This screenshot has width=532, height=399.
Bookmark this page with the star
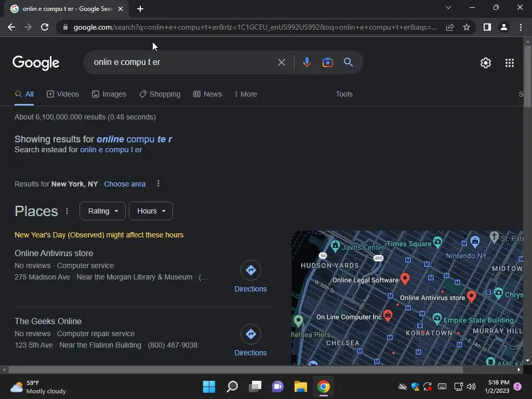tap(467, 27)
